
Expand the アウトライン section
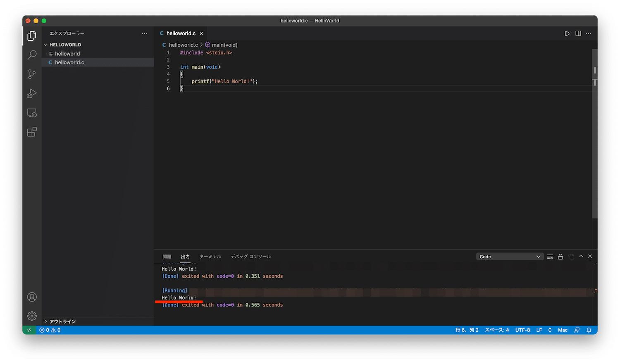[46, 321]
